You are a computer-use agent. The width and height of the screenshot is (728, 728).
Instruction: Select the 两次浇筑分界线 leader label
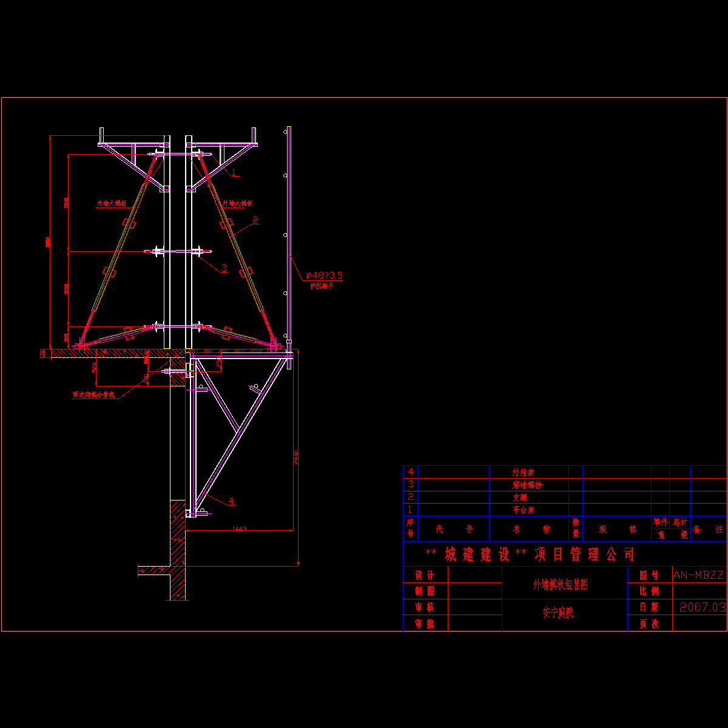click(93, 394)
